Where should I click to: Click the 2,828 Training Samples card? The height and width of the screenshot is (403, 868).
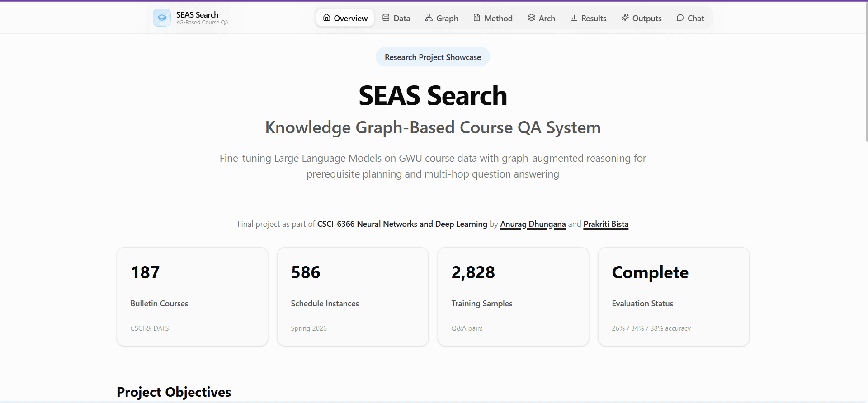[x=513, y=296]
